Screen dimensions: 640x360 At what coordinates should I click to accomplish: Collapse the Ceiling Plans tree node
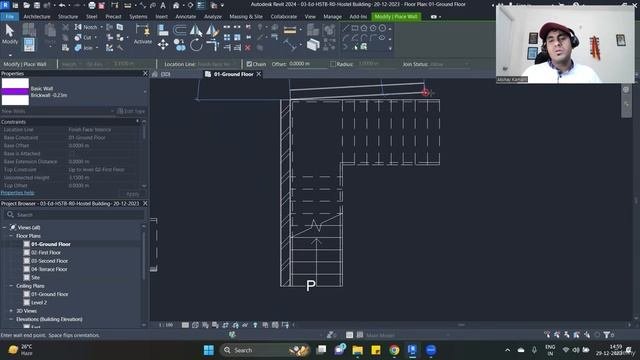11,286
